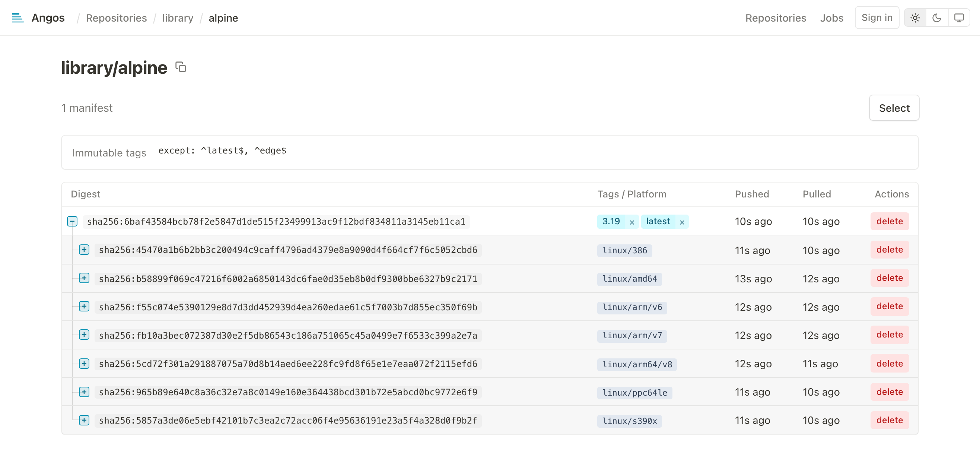Delete the linux/arm64/v8 manifest
Viewport: 980px width, 453px height.
pos(890,364)
